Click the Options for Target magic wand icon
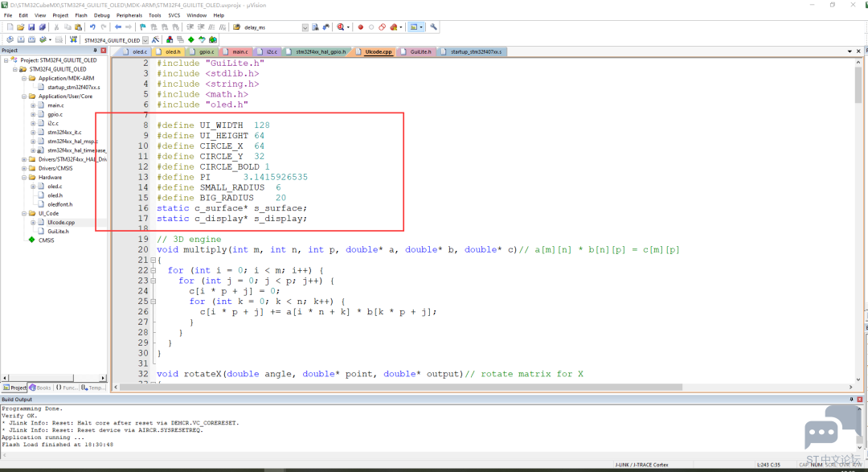Screen dimensions: 868x472 click(156, 40)
